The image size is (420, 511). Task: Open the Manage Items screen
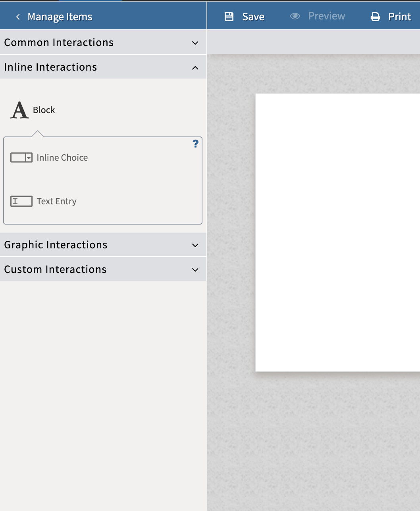pyautogui.click(x=60, y=17)
